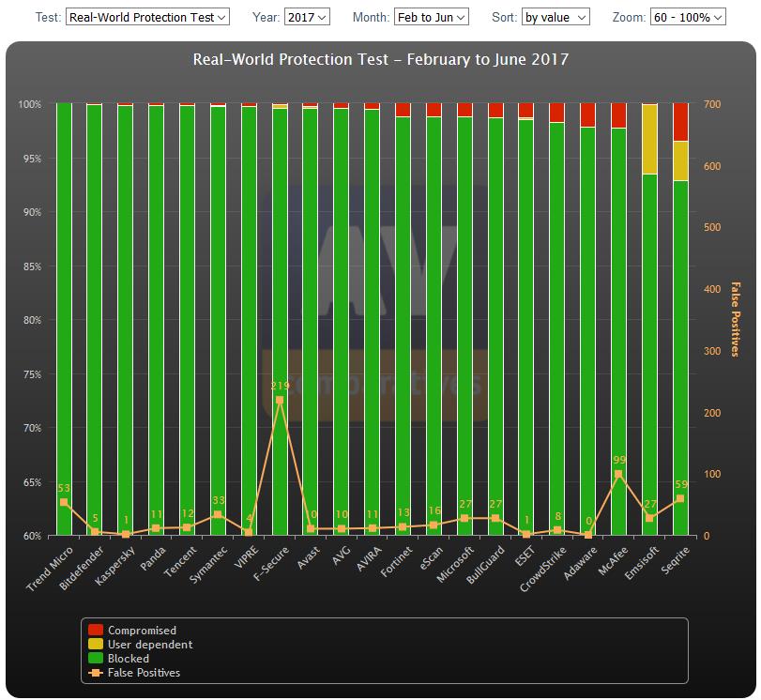Viewport: 761px width, 700px height.
Task: Toggle False Positives series in the legend
Action: (134, 673)
